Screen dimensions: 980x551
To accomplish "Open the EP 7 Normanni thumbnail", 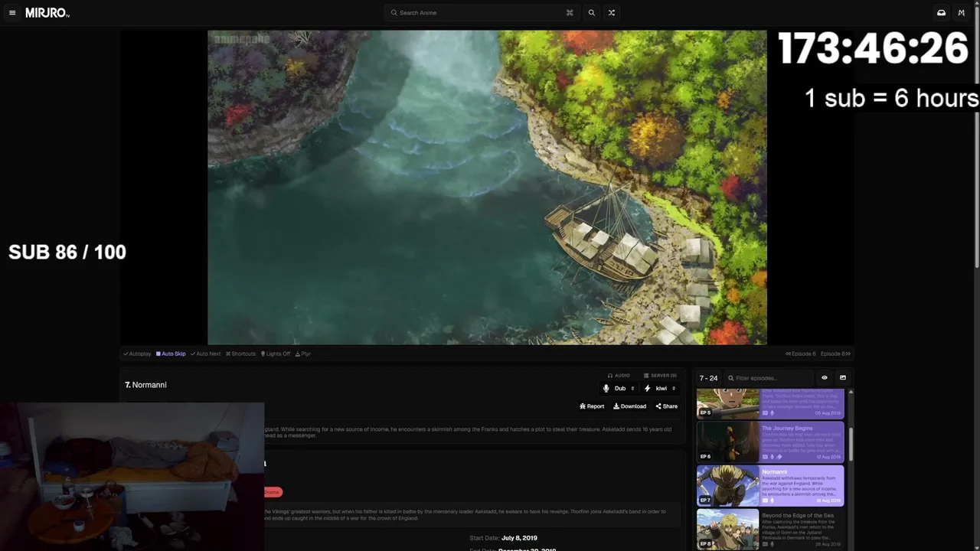I will 727,486.
